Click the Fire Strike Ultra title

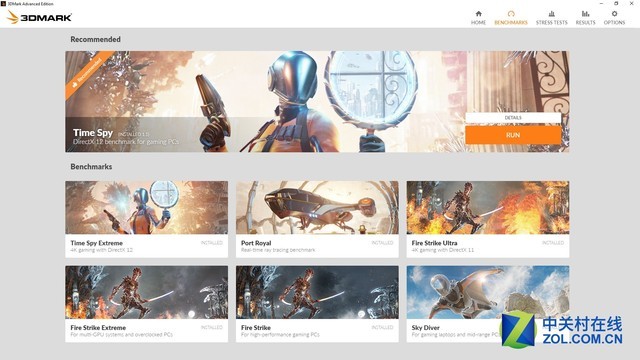pyautogui.click(x=434, y=243)
